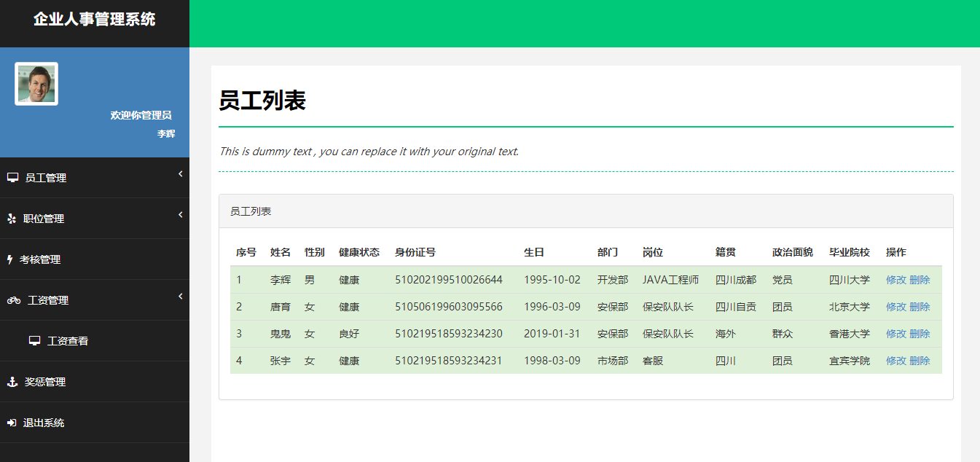Click 删除 for employee 张宇
Screen dimensions: 980x462
coord(920,360)
